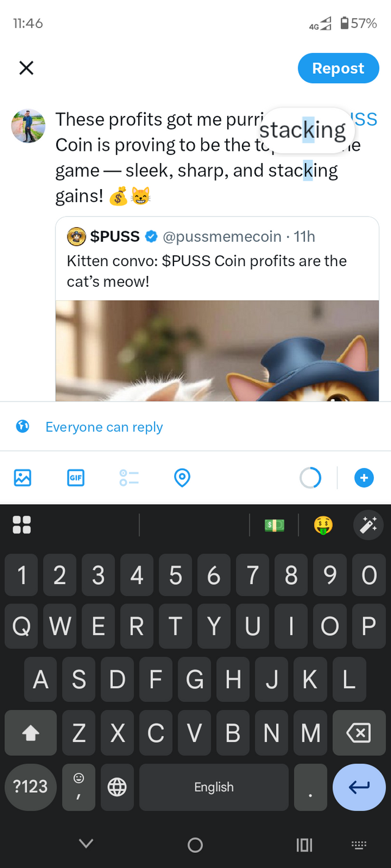Add a poll to the post
Viewport: 391px width, 868px height.
point(129,477)
